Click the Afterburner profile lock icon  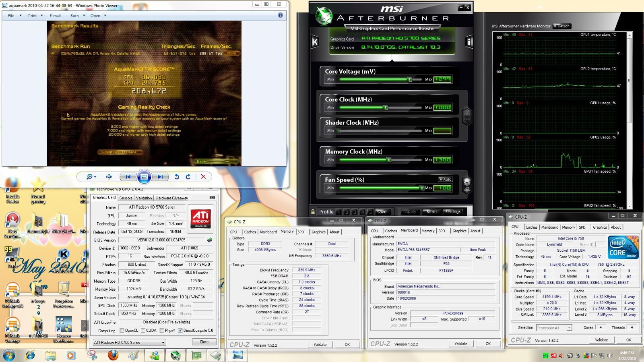point(313,211)
